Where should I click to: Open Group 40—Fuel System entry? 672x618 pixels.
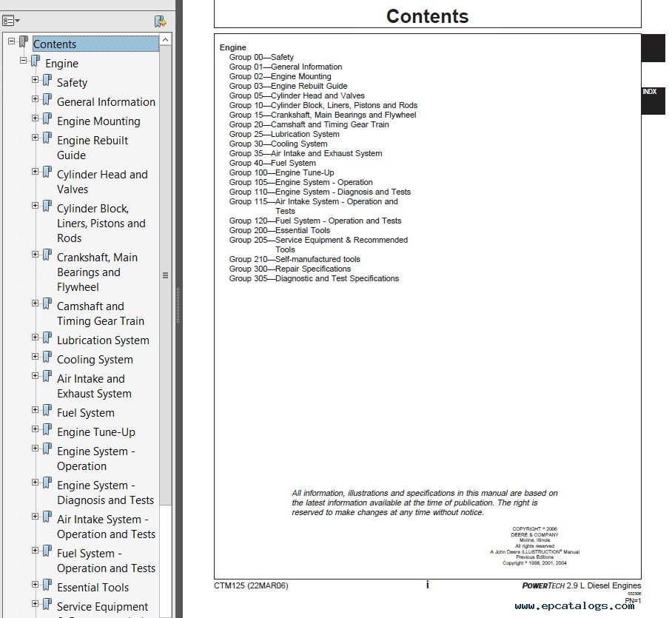(272, 163)
